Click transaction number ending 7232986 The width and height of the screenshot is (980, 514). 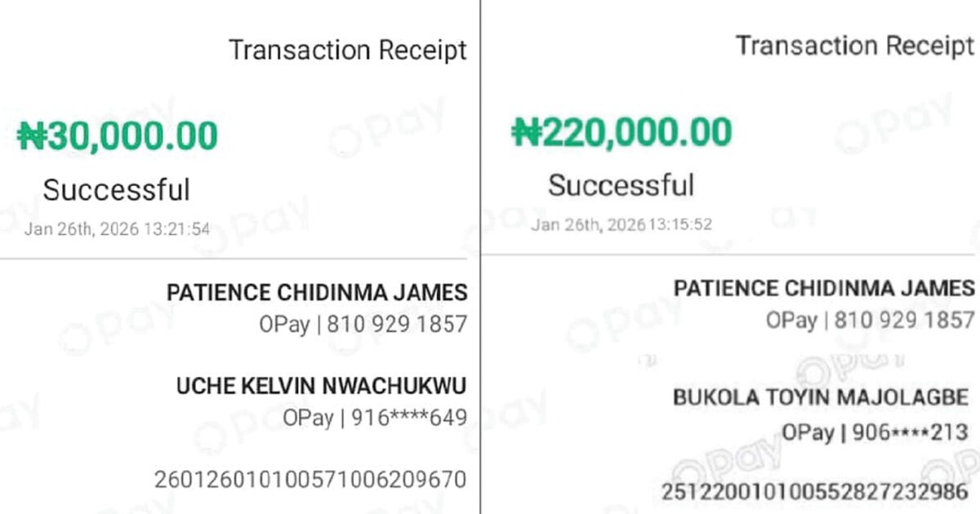[814, 492]
